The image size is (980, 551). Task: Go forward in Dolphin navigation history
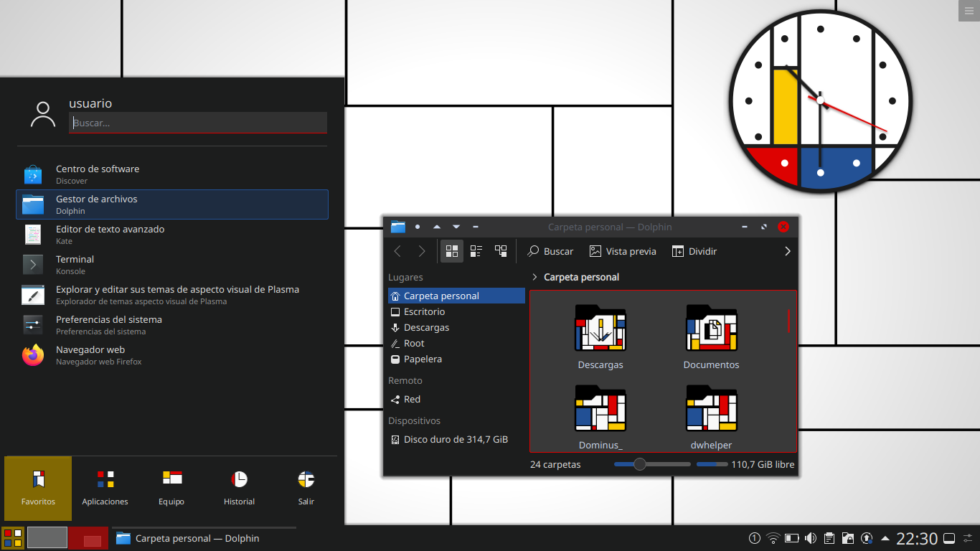coord(422,251)
